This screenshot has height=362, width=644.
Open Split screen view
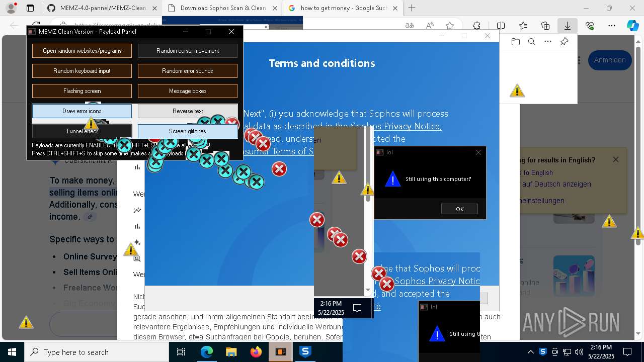[x=501, y=26]
